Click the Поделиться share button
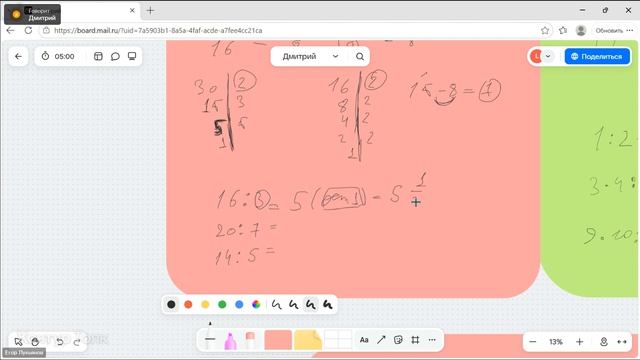The height and width of the screenshot is (360, 640). (x=597, y=56)
